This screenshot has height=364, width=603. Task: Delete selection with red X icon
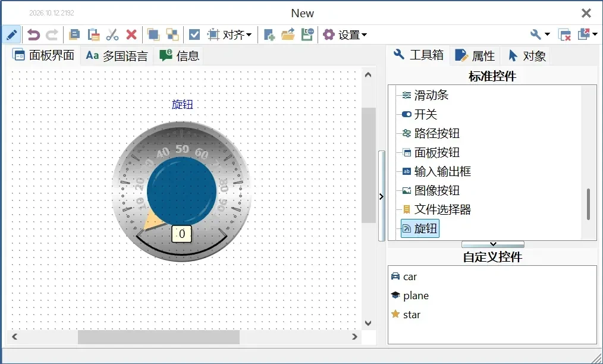[x=131, y=35]
